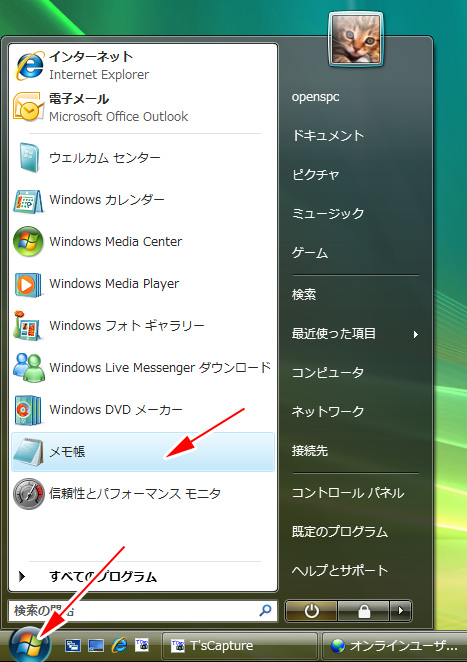Open ヘルプとサポート
This screenshot has height=662, width=467.
click(x=340, y=571)
